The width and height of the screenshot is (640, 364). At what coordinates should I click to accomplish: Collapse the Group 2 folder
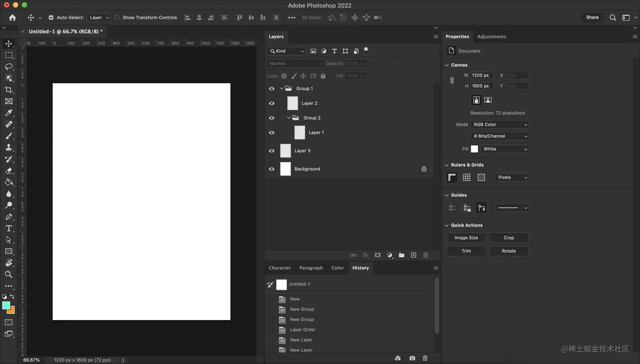289,118
